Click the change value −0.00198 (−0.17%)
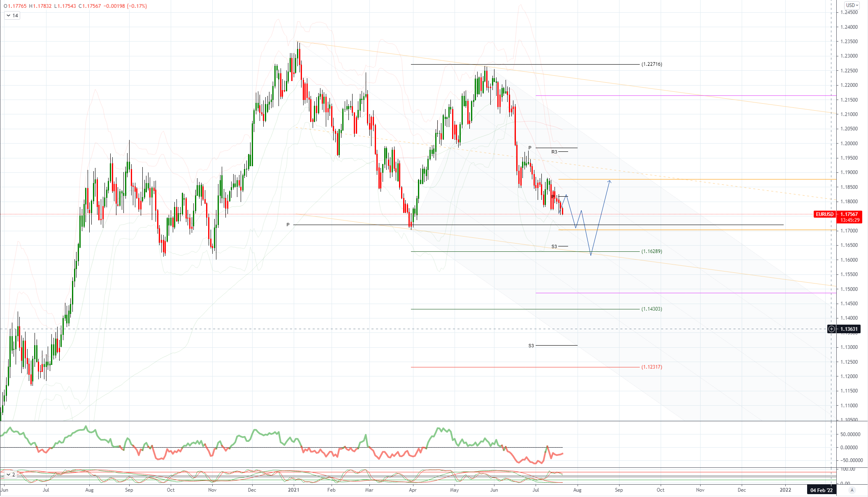The height and width of the screenshot is (497, 868). click(125, 6)
